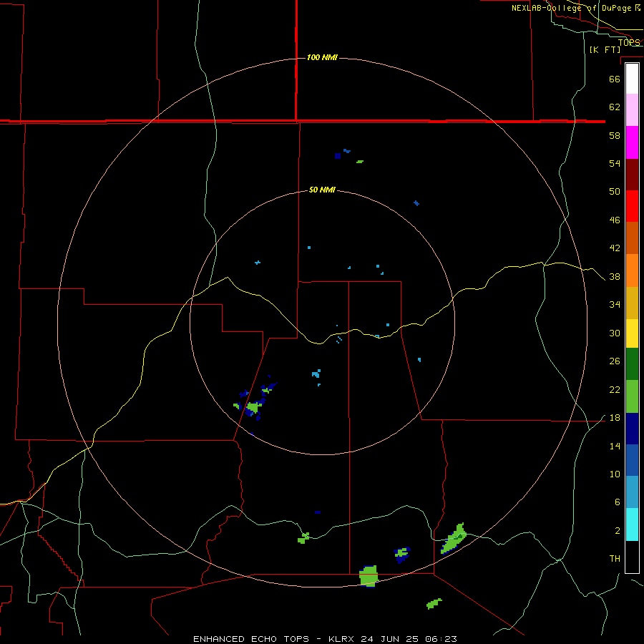The height and width of the screenshot is (644, 644).
Task: Click the legend value 50
Action: pyautogui.click(x=615, y=191)
